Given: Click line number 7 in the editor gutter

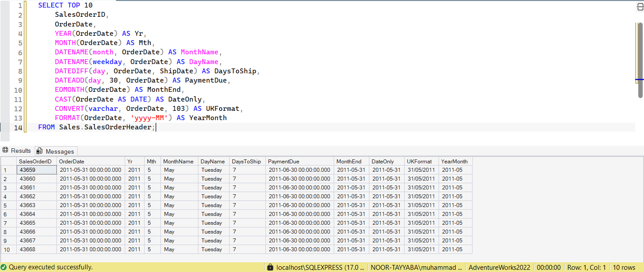Looking at the screenshot, I should point(20,62).
